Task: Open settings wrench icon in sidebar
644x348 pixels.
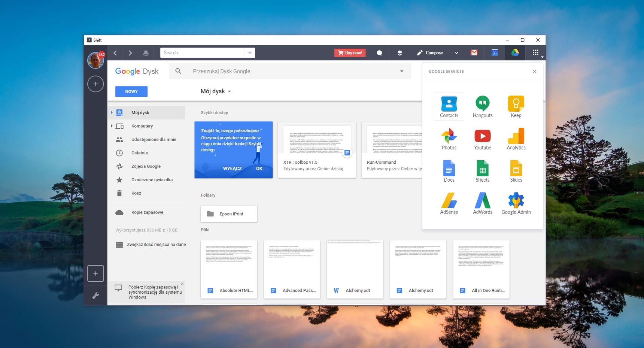Action: [95, 296]
